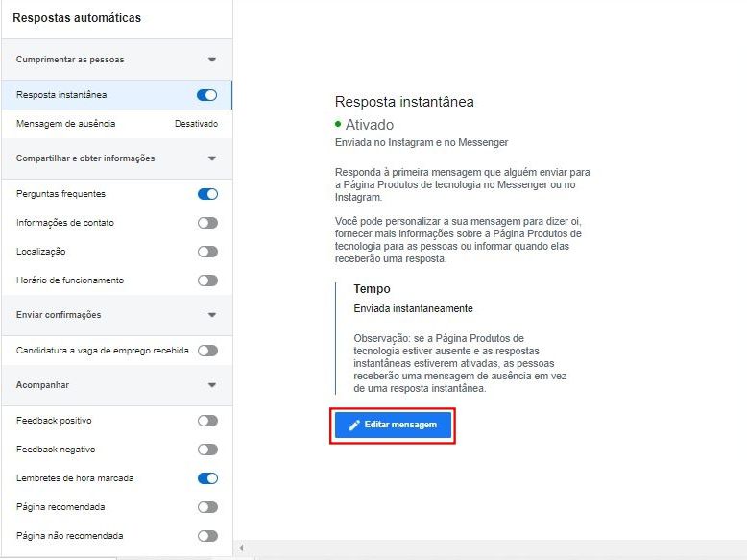Turn off Perguntas frequentes switch

[x=207, y=194]
